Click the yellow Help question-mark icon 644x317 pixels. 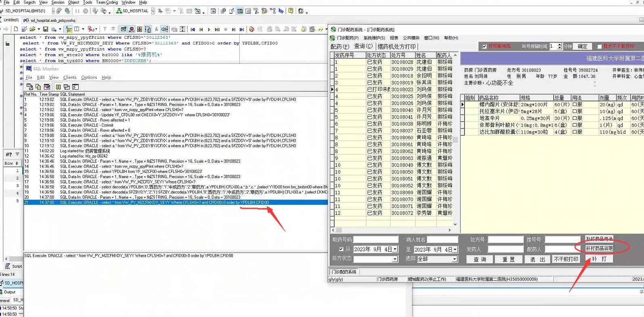point(291,11)
